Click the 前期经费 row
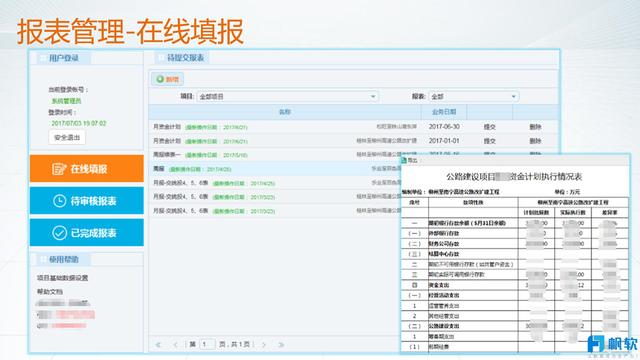The image size is (640, 360). tap(515, 347)
